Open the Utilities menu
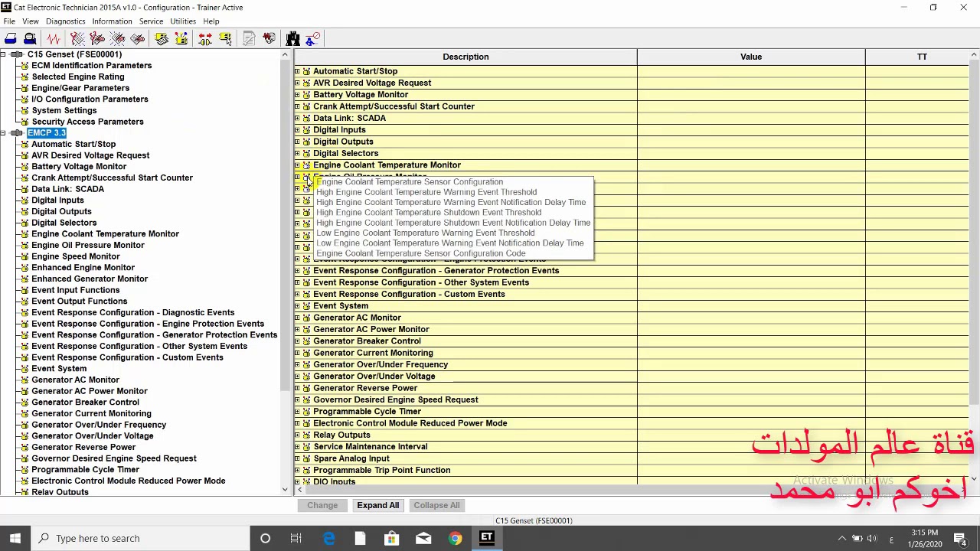 pos(182,21)
